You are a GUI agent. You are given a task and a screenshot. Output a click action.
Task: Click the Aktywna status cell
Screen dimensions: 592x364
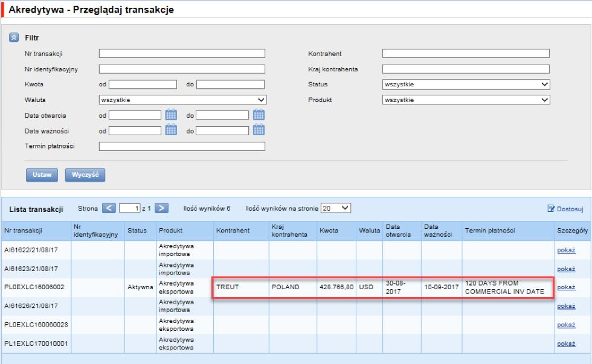coord(140,287)
